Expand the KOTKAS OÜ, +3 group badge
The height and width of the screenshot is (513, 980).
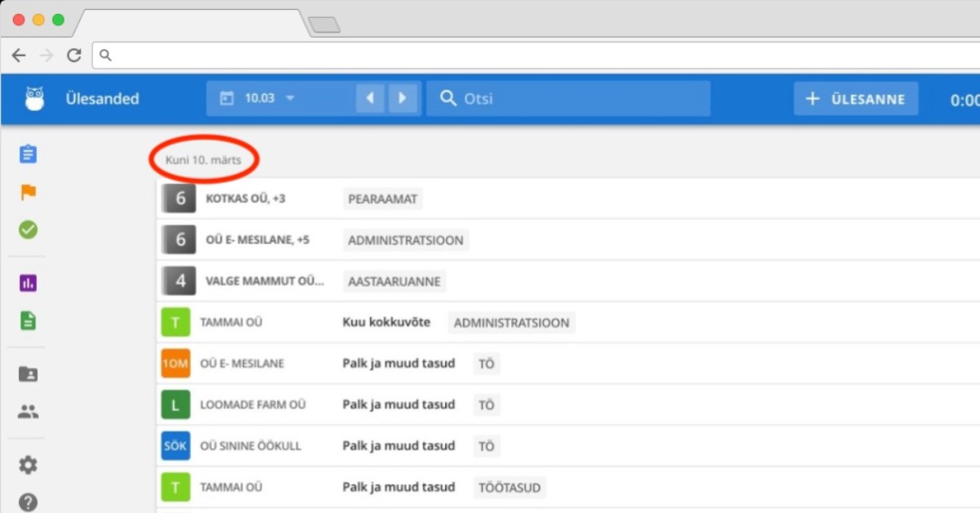coord(180,199)
